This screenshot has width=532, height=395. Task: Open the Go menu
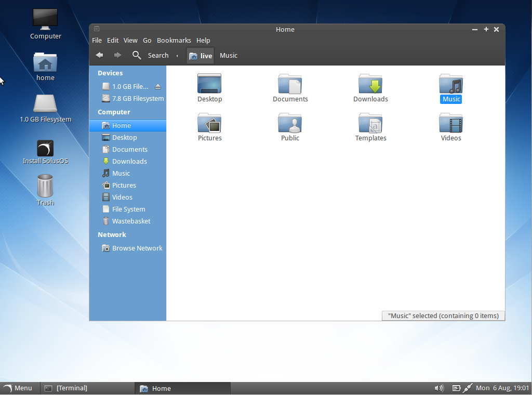tap(147, 40)
